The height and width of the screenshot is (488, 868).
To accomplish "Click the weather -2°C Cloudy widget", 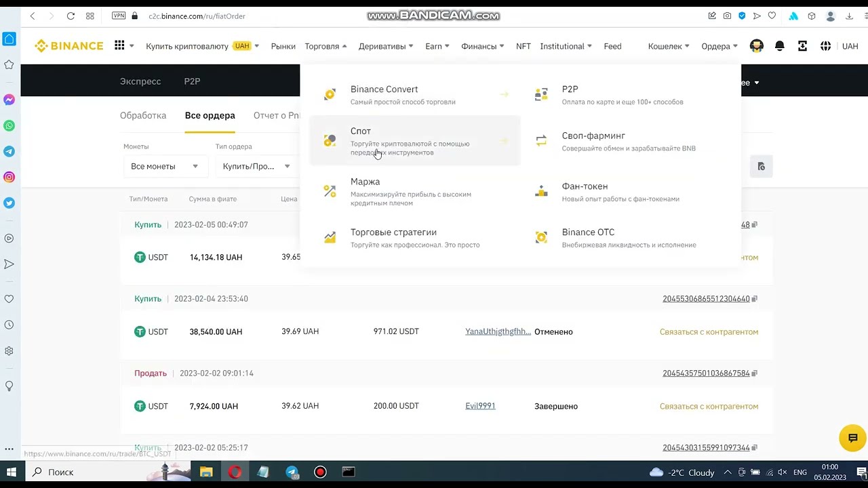I will point(682,472).
